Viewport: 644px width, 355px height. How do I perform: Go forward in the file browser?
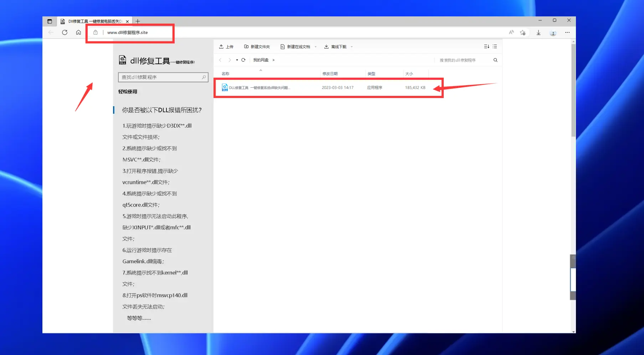tap(230, 60)
